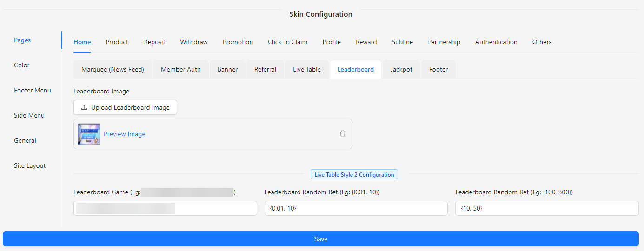Screen dimensions: 644x251
Task: Select the Deposit page tab
Action: click(154, 42)
